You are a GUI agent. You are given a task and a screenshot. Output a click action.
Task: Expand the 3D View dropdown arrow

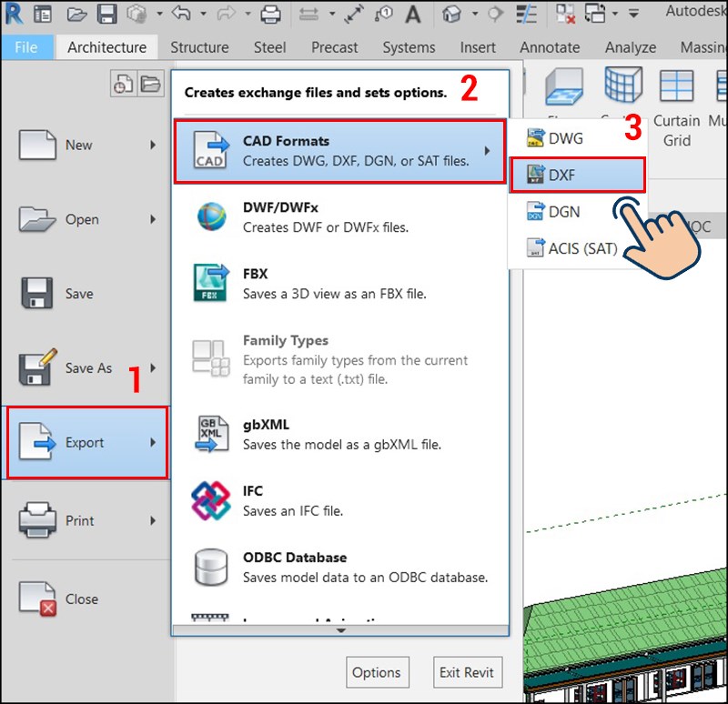pos(474,14)
